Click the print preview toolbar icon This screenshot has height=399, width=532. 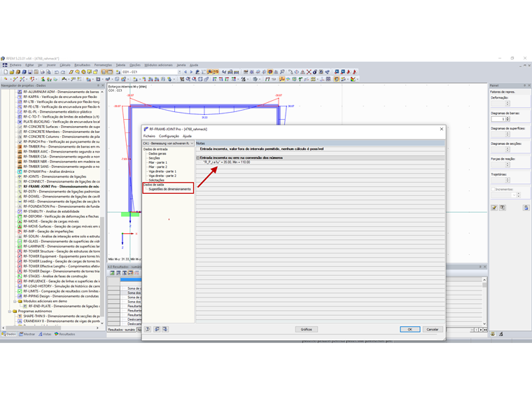pyautogui.click(x=48, y=72)
